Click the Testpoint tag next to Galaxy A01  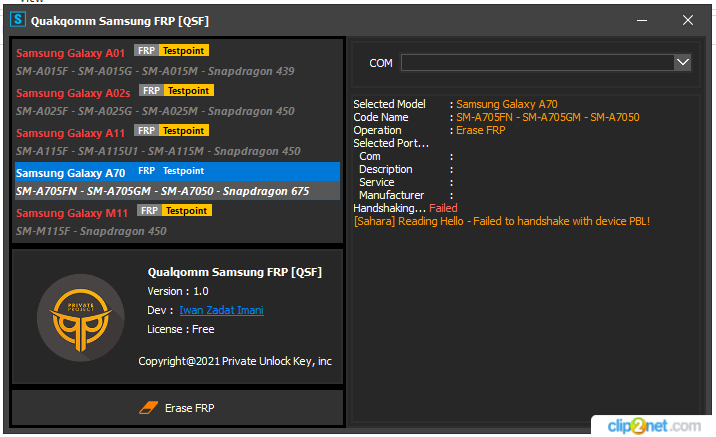click(x=184, y=50)
